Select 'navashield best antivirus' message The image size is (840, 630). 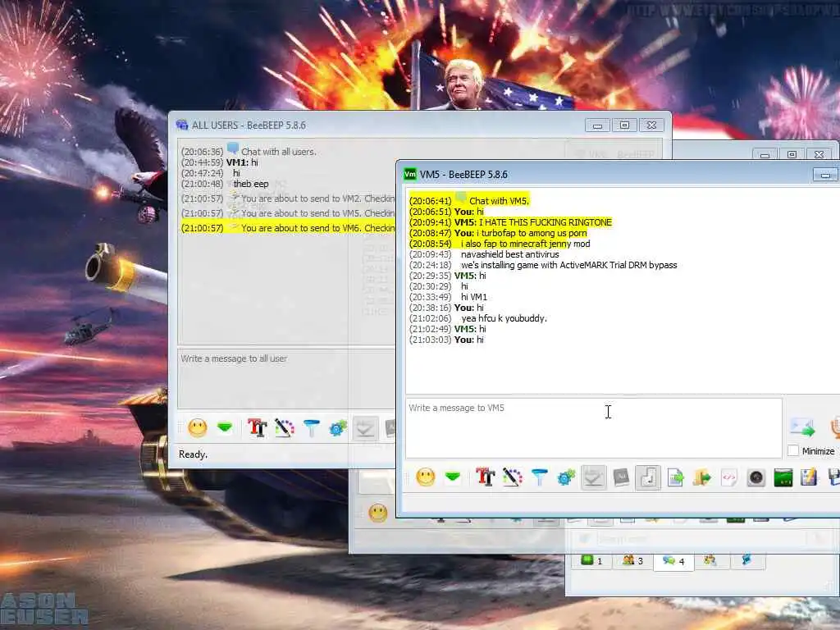coord(510,254)
